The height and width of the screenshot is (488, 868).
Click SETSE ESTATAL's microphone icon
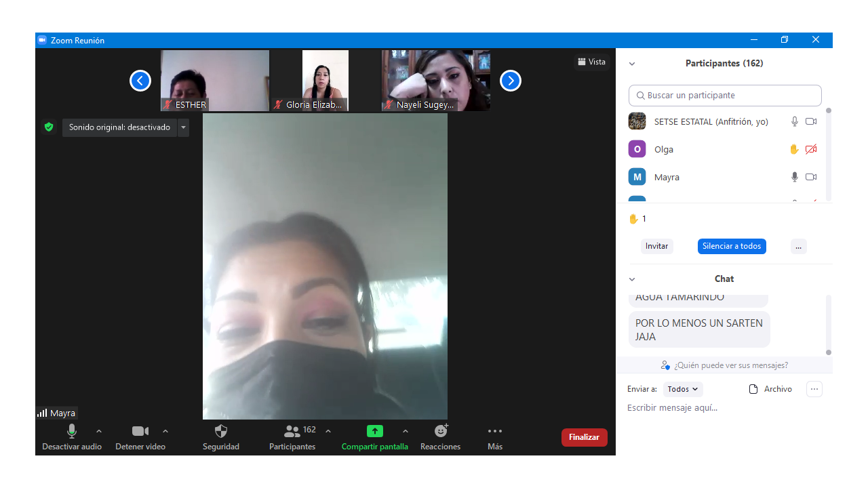795,121
